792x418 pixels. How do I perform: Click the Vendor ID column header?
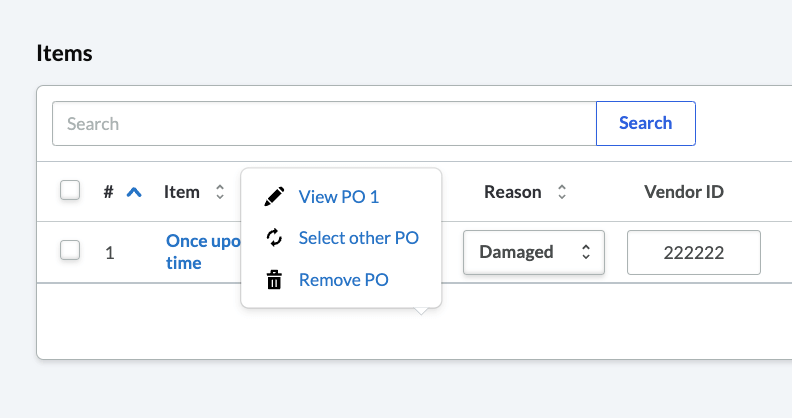[683, 192]
